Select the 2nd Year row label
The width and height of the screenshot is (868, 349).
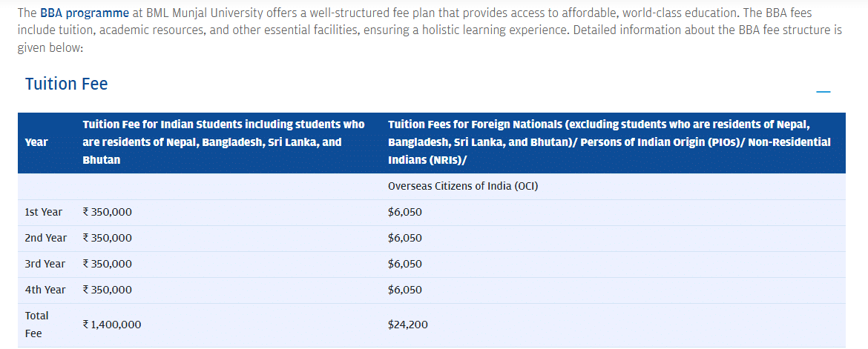coord(46,238)
